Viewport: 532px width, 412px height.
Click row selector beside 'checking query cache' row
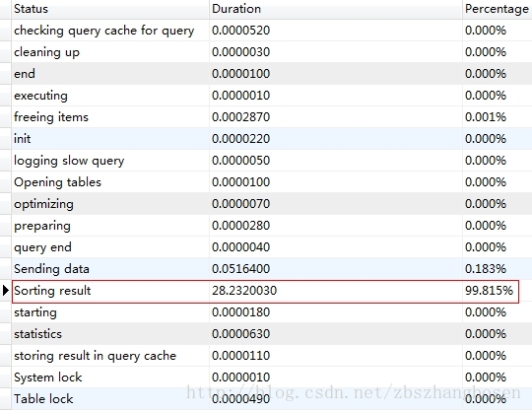coord(6,31)
